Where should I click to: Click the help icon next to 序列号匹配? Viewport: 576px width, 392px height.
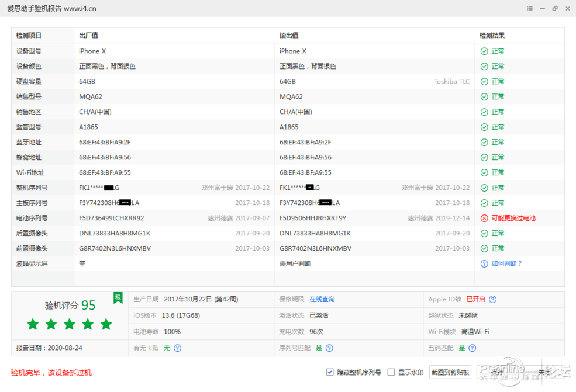329,348
